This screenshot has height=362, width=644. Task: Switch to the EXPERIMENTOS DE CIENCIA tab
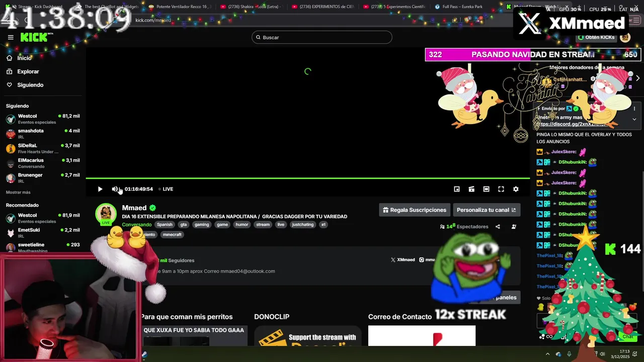coord(323,7)
